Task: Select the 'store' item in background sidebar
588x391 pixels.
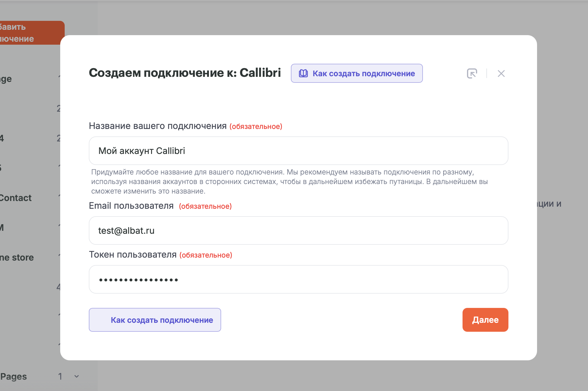Action: point(17,257)
